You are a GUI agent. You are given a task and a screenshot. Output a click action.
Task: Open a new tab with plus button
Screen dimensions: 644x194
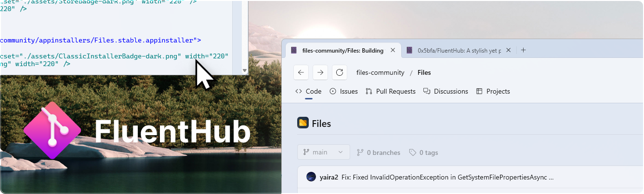pyautogui.click(x=524, y=50)
